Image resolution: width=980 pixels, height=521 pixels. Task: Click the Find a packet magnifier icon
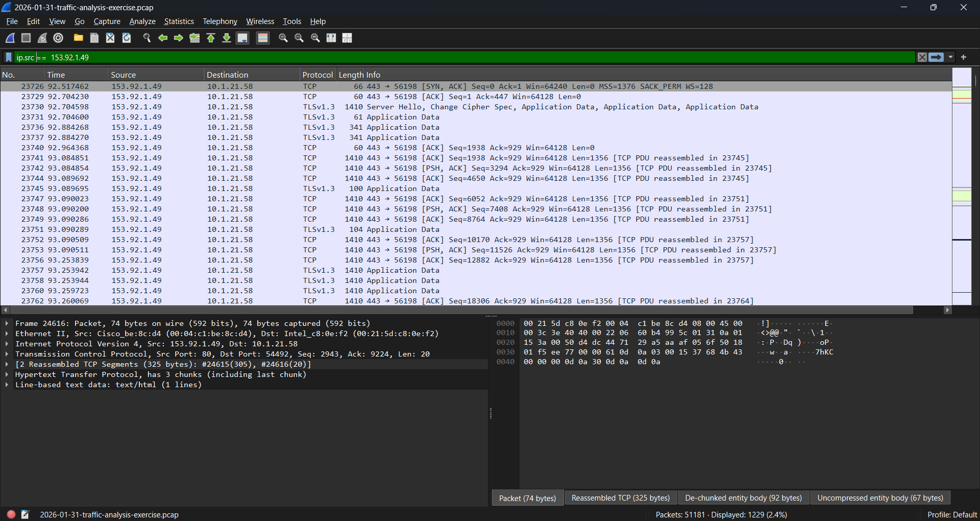coord(147,38)
